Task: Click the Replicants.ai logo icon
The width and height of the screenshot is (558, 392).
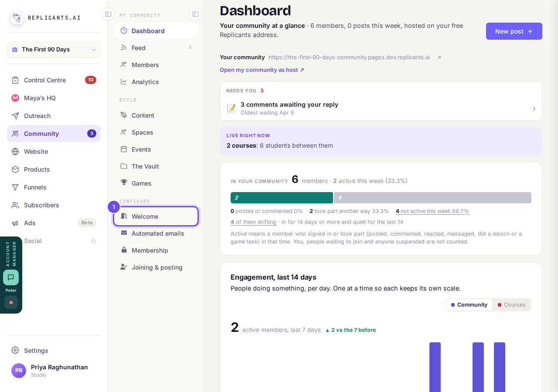Action: pyautogui.click(x=17, y=18)
